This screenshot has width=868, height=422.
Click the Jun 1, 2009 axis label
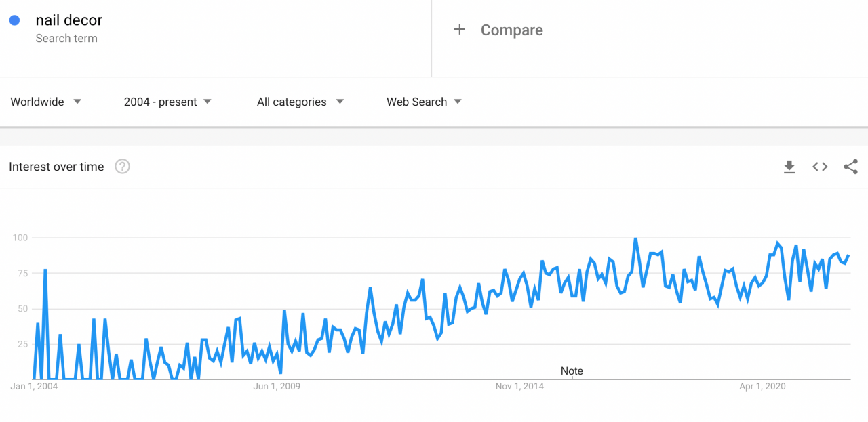click(x=277, y=387)
